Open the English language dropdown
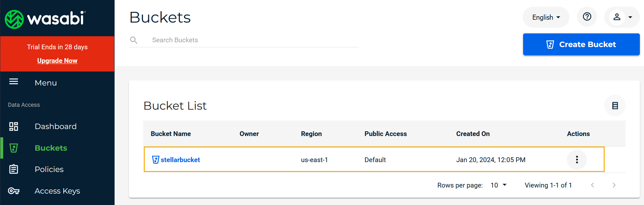 click(546, 17)
